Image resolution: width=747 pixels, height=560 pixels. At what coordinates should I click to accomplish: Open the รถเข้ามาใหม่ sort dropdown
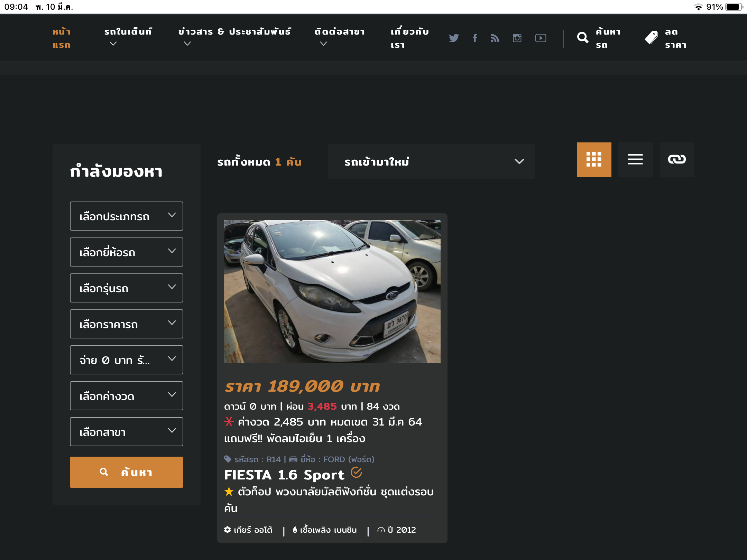click(431, 161)
